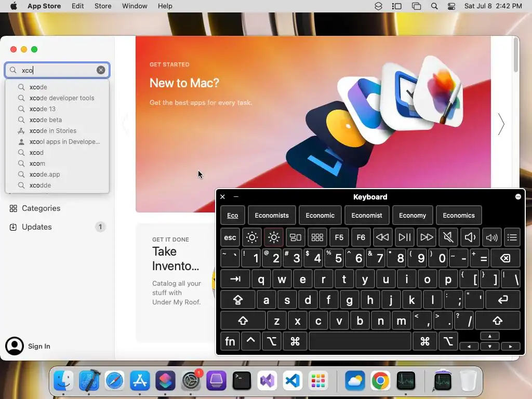Select the "xcode developer tools" suggestion

coord(57,98)
